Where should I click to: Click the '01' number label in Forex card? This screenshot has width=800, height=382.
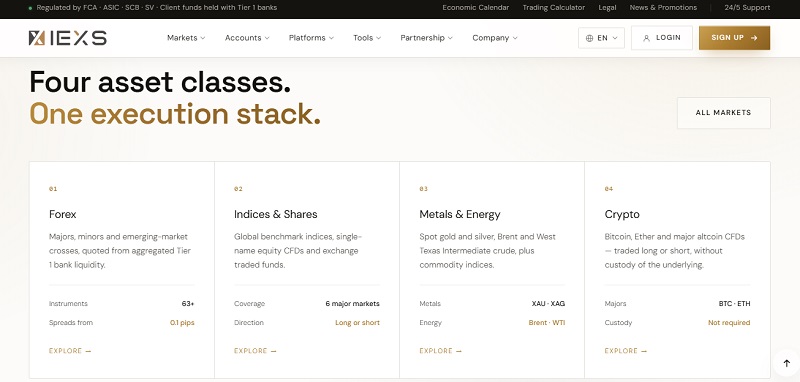[x=53, y=189]
